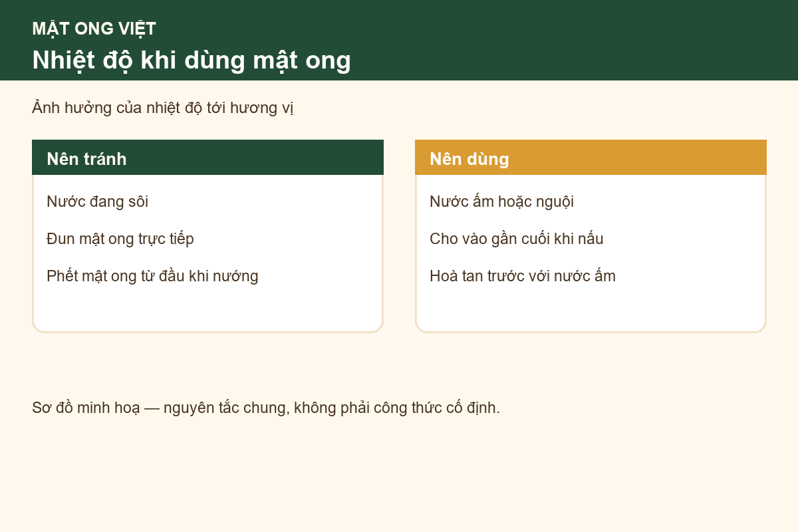Select 'Phết mật ong từ đầu khi nướng'

click(152, 276)
